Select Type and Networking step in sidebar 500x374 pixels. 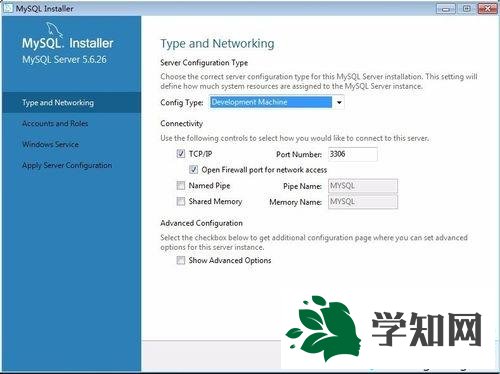71,103
